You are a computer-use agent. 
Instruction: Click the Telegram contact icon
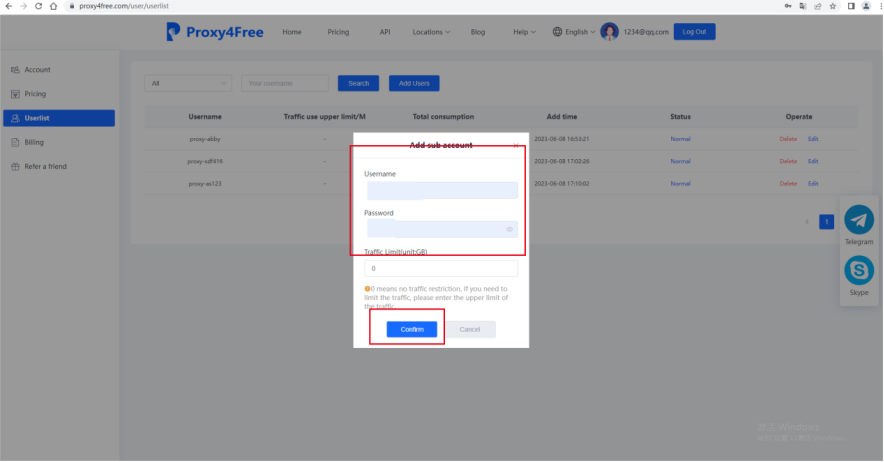(858, 220)
